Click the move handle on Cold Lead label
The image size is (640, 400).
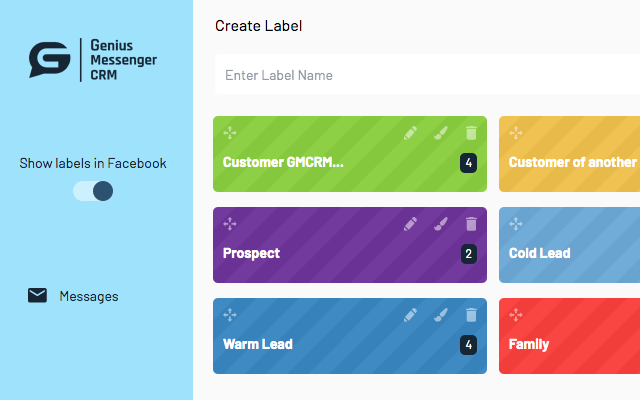coord(516,224)
